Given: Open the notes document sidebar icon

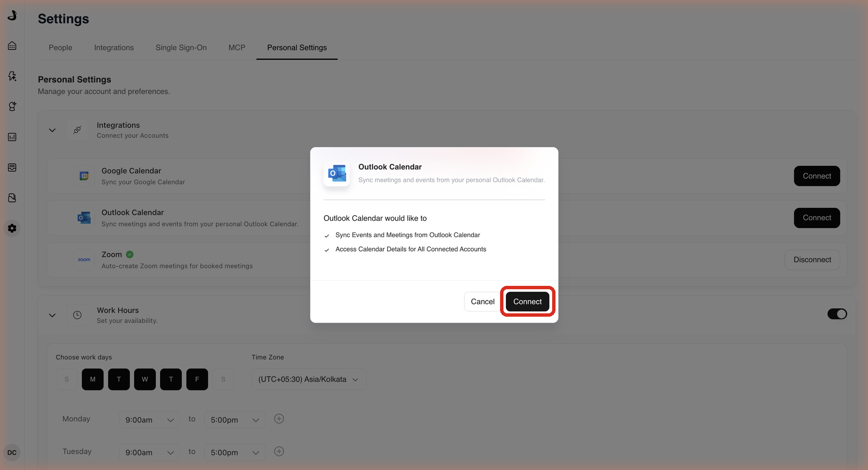Looking at the screenshot, I should pos(12,198).
